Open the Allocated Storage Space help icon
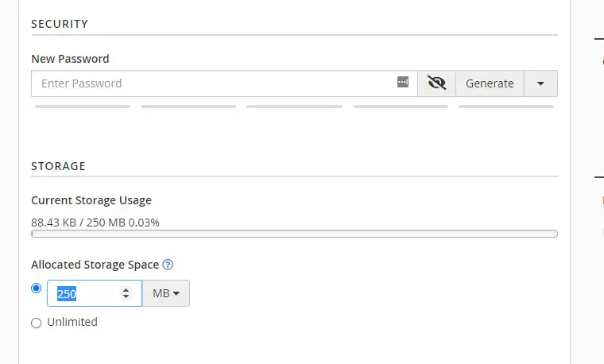Viewport: 604px width, 364px height. (168, 265)
